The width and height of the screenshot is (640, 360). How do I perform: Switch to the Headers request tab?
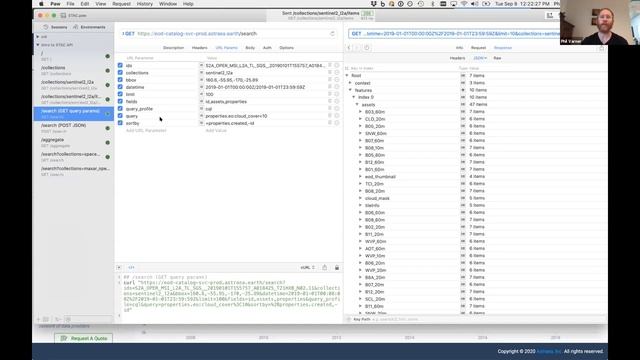(x=200, y=48)
